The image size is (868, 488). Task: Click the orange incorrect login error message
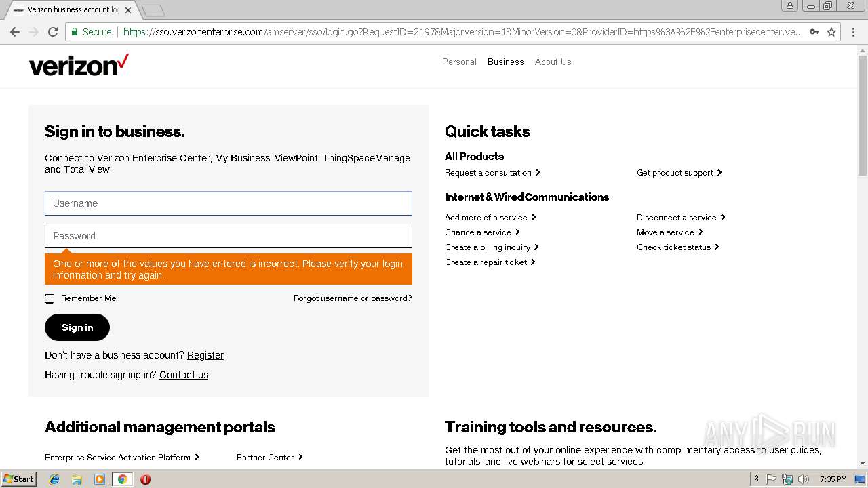pyautogui.click(x=229, y=269)
